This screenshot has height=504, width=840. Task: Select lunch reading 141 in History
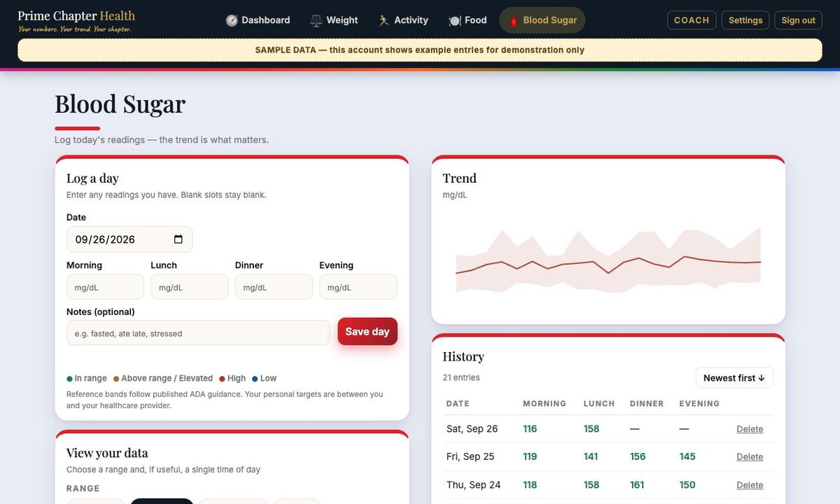coord(591,457)
